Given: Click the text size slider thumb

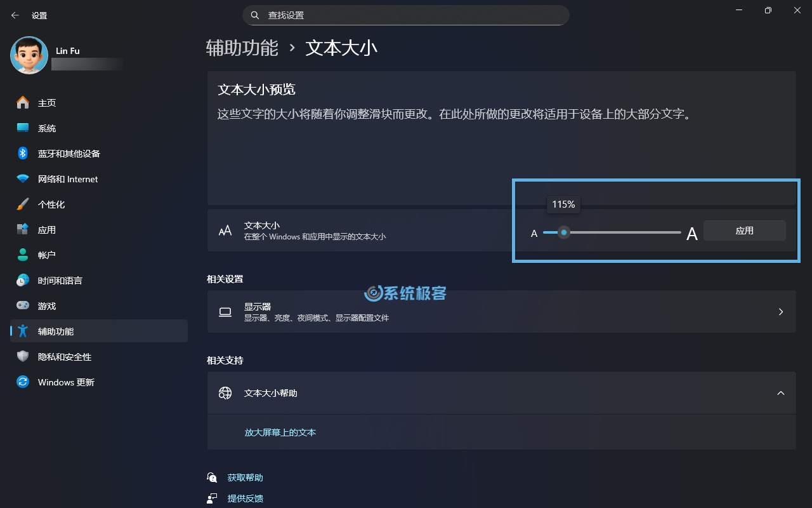Looking at the screenshot, I should [563, 232].
